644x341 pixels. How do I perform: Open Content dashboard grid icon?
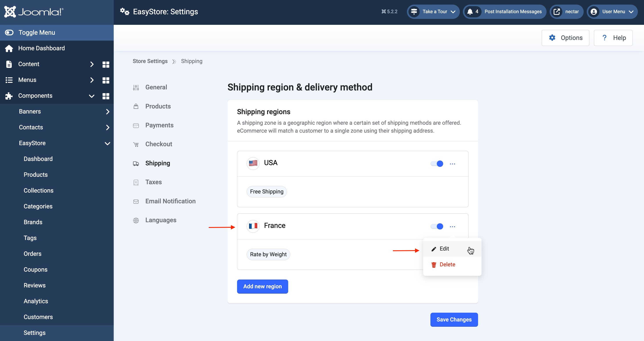pyautogui.click(x=106, y=64)
